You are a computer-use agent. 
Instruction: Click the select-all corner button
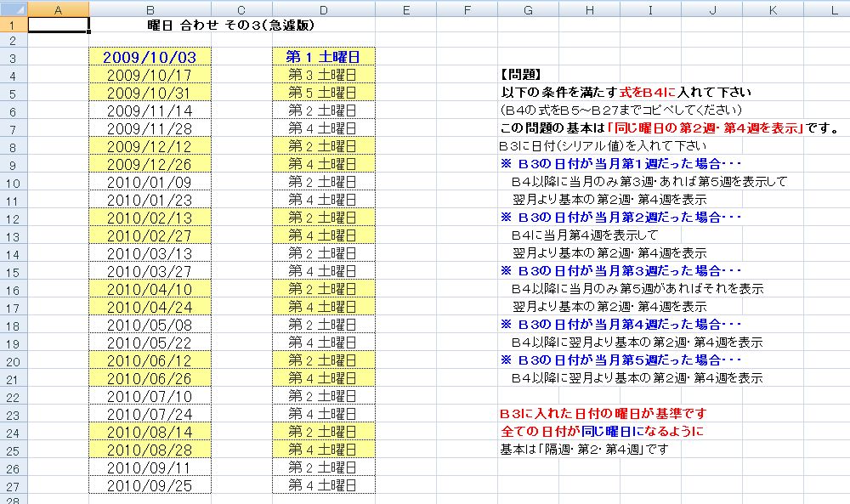coord(14,9)
